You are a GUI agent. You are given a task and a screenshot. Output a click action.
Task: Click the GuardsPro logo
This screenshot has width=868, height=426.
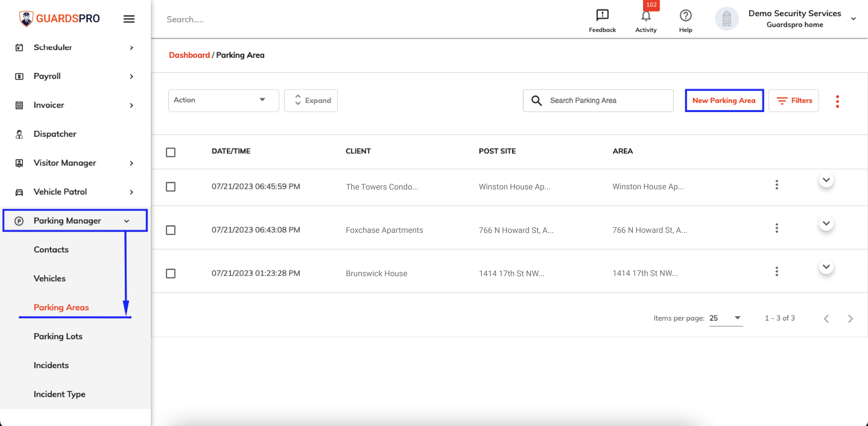(x=59, y=19)
